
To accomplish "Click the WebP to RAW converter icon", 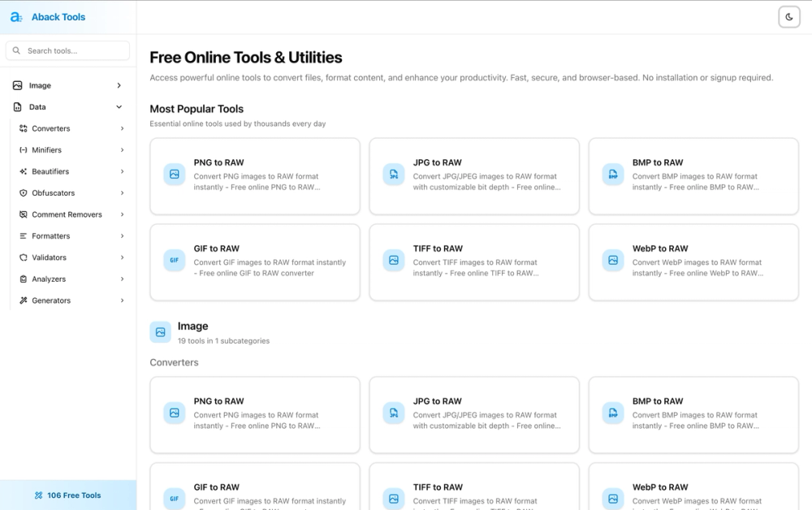I will pos(612,259).
